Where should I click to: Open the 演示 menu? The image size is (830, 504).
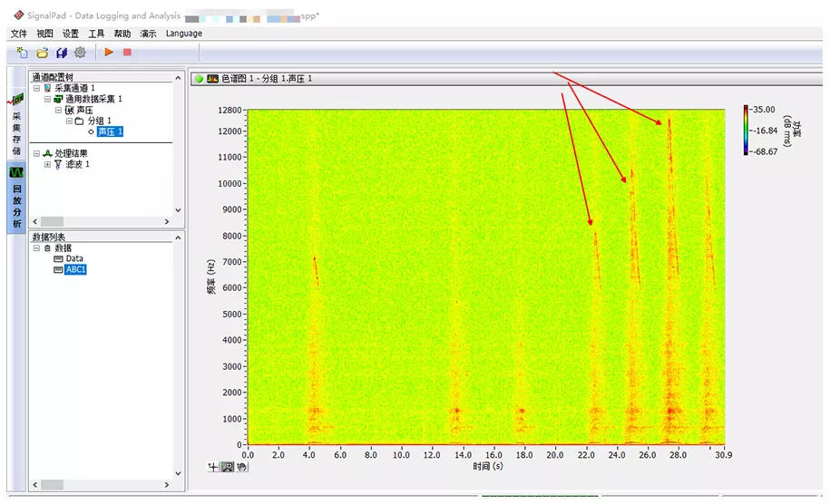148,34
